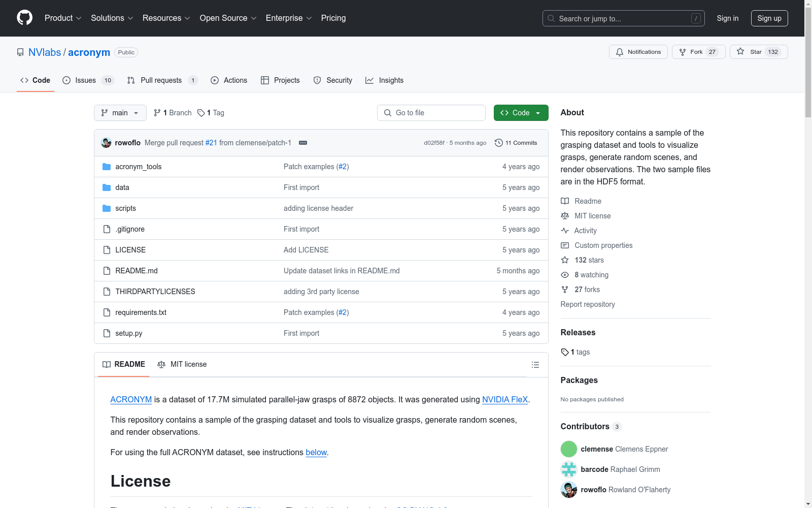Open the Enterprise dropdown menu

click(289, 18)
